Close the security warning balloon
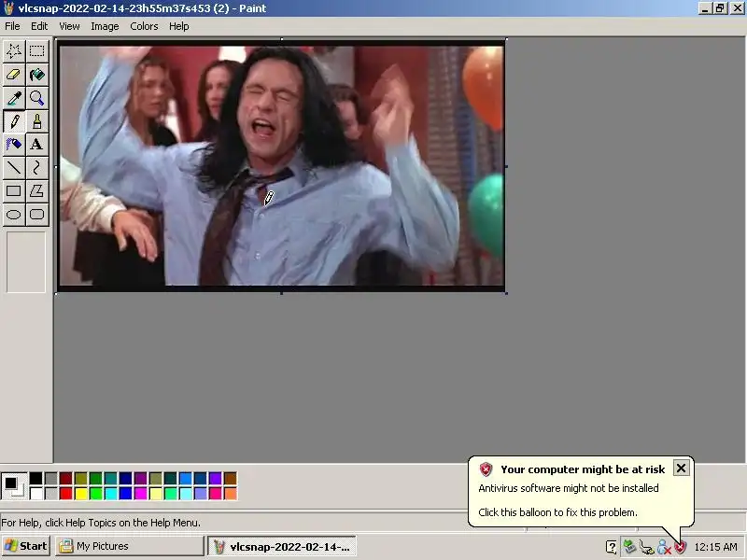 click(682, 469)
